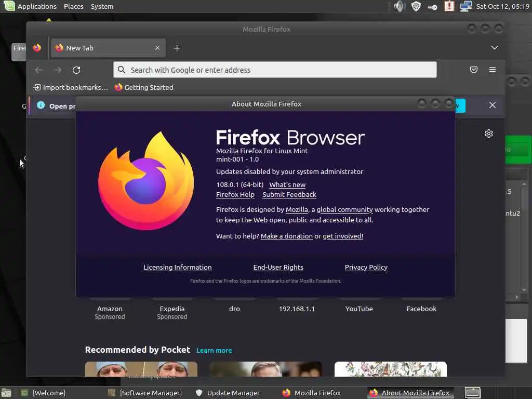
Task: Close the New Tab tab
Action: [x=157, y=48]
